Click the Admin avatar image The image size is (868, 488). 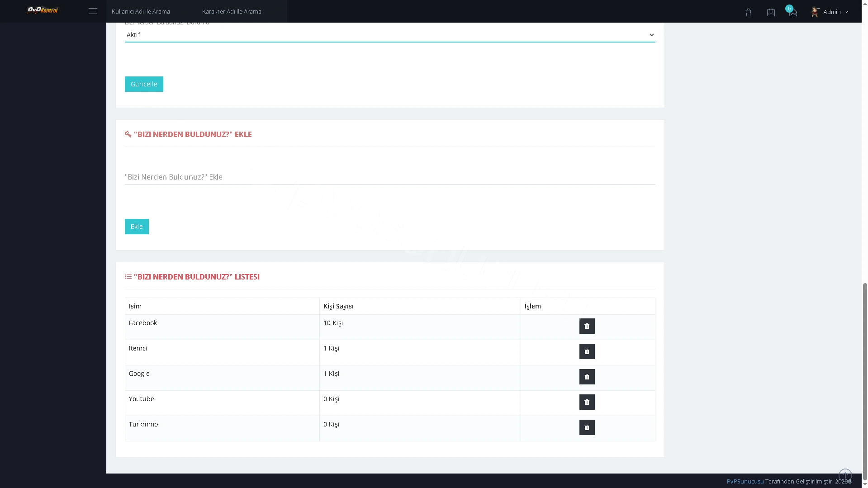coord(815,12)
